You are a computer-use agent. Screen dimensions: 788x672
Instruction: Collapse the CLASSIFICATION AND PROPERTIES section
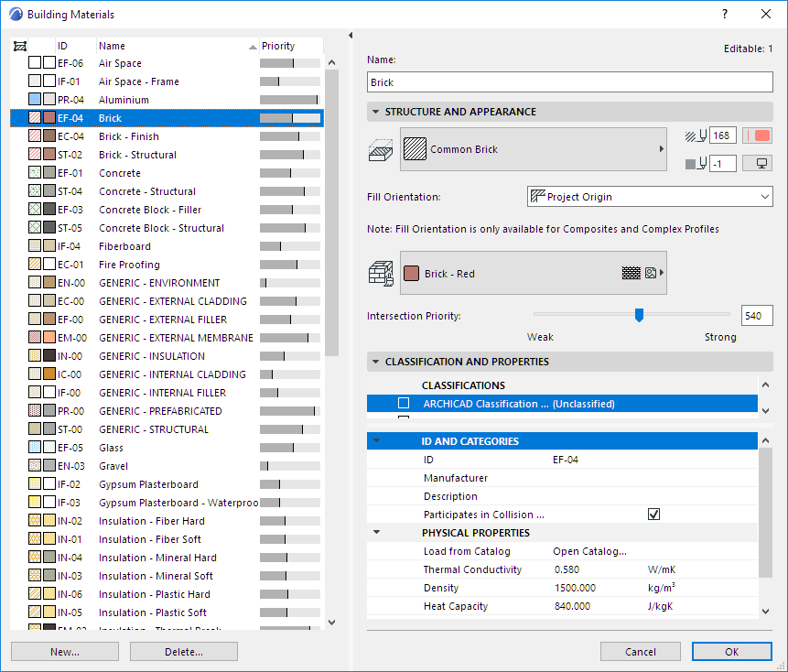click(375, 362)
